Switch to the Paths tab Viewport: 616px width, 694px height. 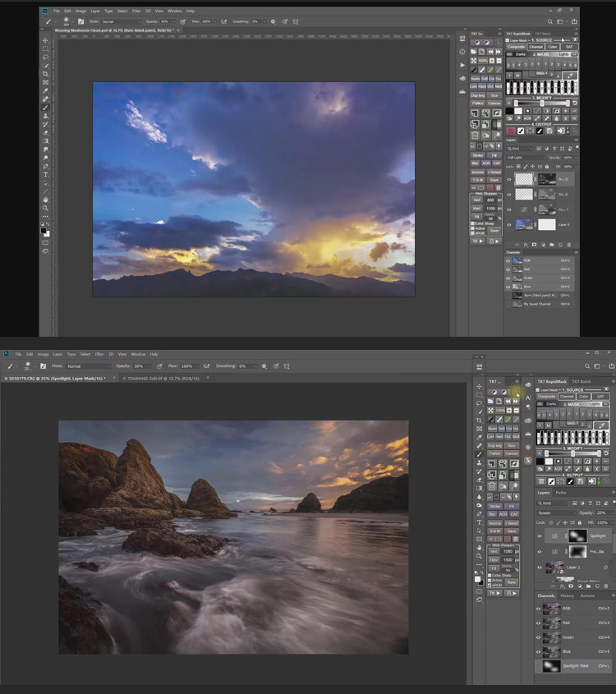tap(561, 493)
